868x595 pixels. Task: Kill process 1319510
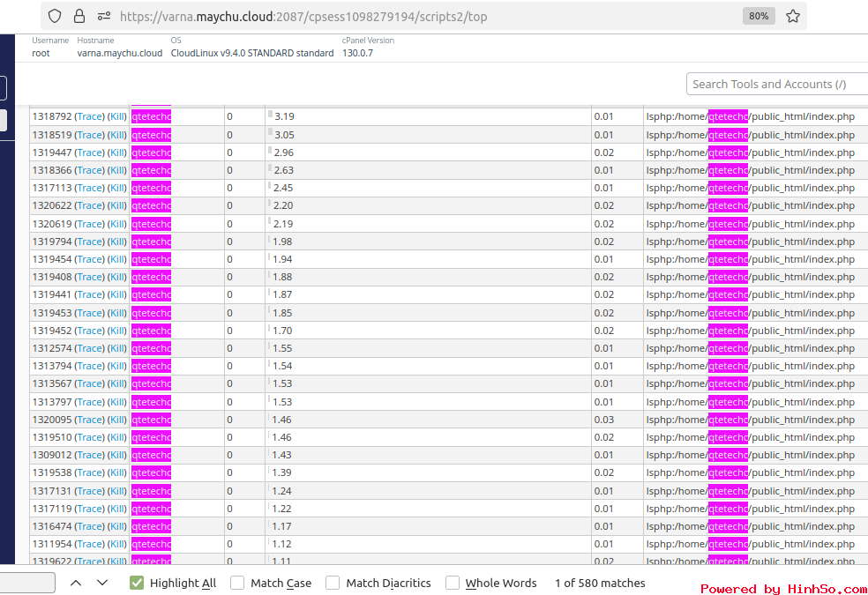(116, 437)
